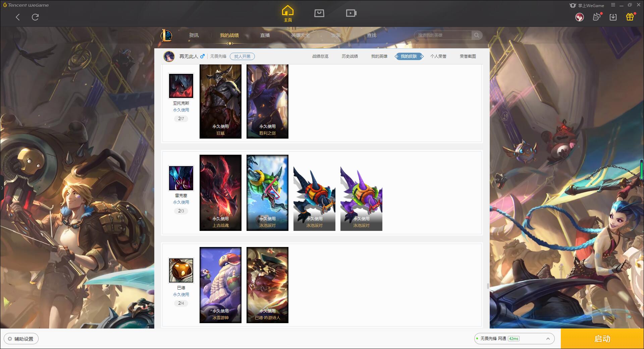
Task: Open the 无畏先锋 网通 server dropdown
Action: (514, 339)
